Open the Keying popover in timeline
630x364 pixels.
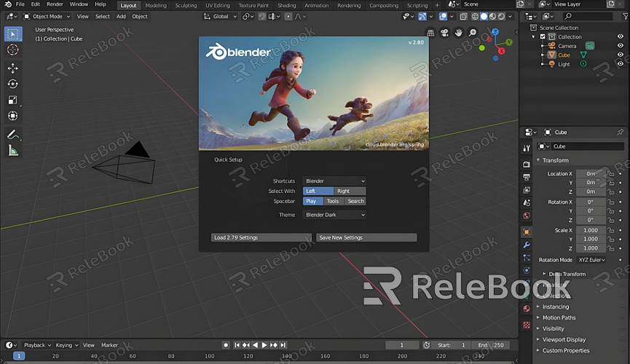67,345
